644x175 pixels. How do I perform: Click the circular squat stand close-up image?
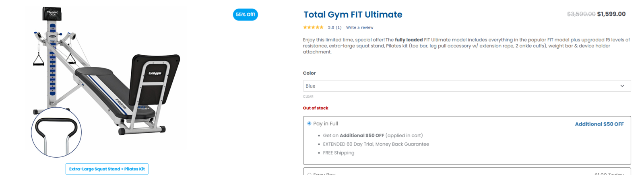pos(56,132)
